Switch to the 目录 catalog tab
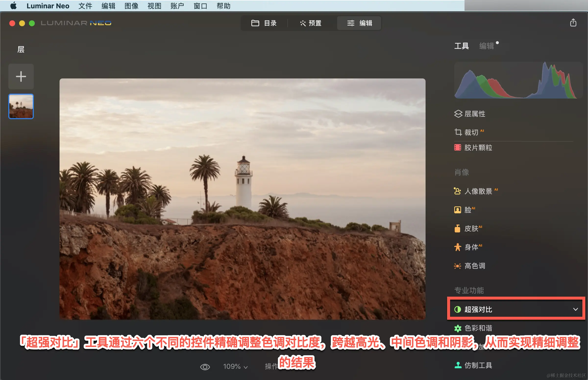This screenshot has height=380, width=588. coord(264,23)
